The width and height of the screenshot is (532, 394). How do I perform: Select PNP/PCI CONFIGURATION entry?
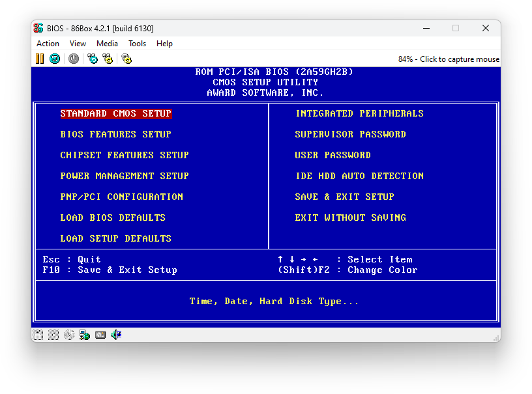pos(121,197)
